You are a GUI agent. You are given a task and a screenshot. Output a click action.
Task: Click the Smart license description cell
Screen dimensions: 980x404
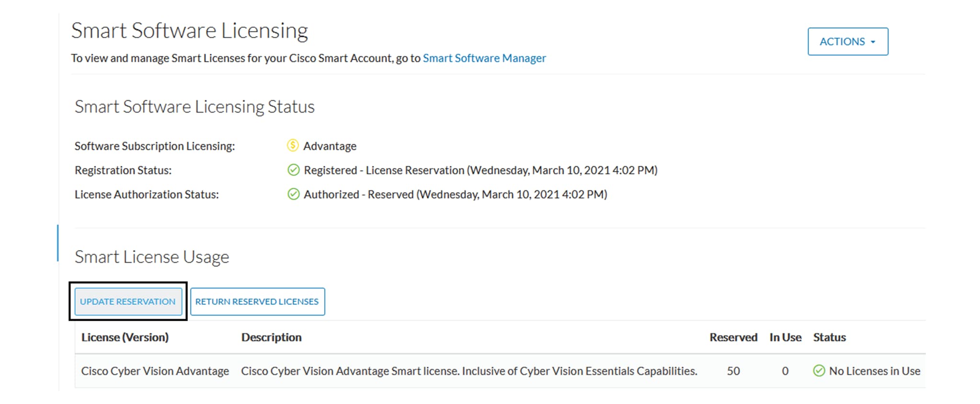pos(469,371)
